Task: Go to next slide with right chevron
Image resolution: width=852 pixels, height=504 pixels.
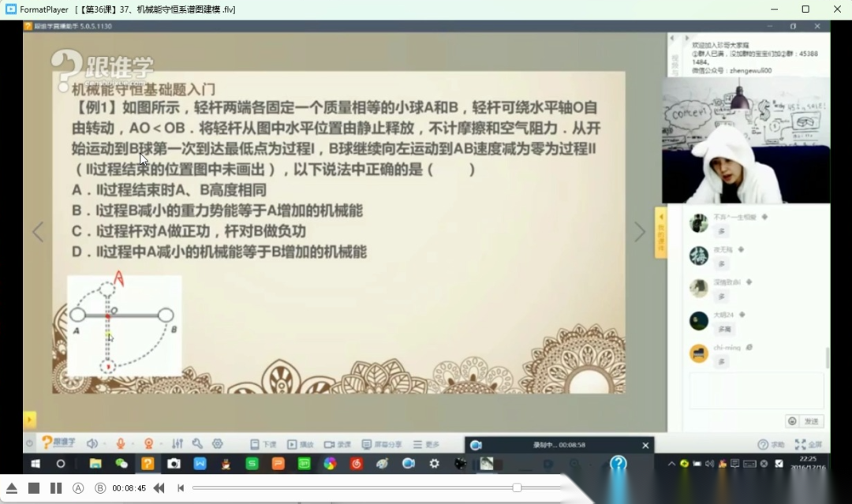Action: [x=640, y=231]
